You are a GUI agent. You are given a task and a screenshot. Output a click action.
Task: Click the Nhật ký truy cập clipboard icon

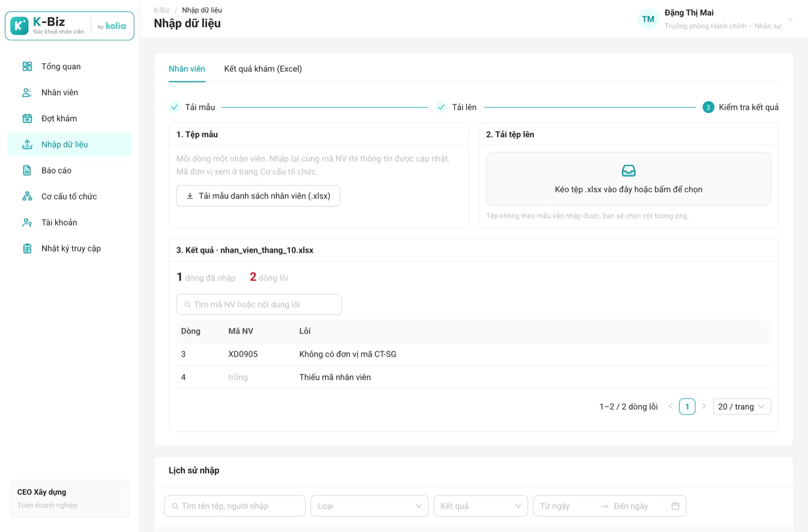tap(27, 248)
